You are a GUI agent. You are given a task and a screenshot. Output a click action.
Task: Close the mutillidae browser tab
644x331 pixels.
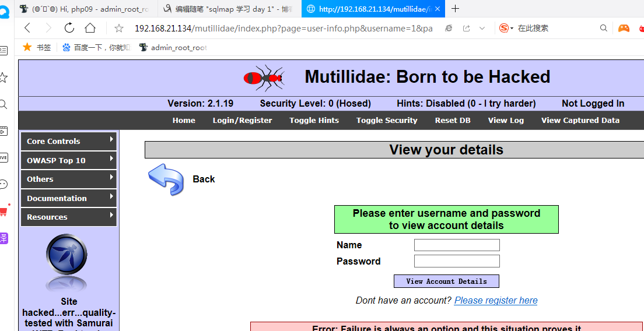tap(438, 9)
